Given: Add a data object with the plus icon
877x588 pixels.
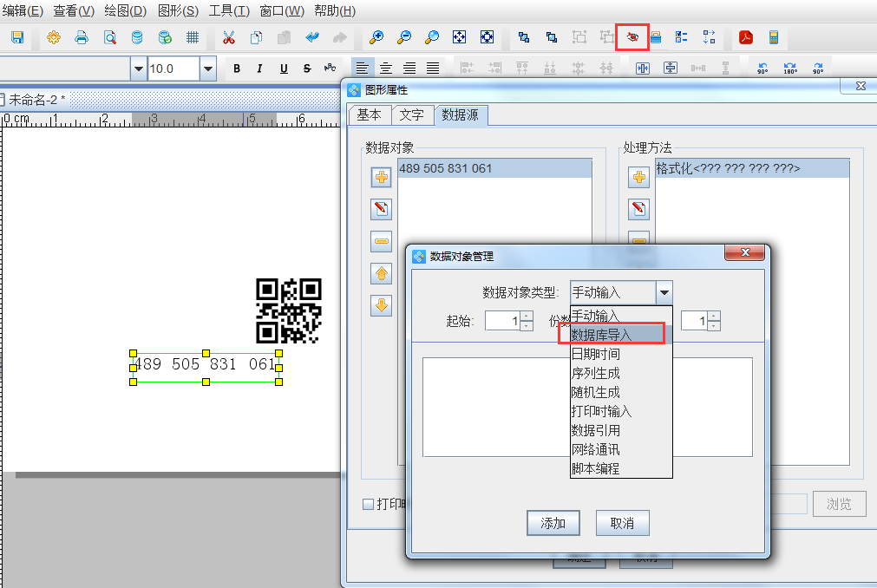Looking at the screenshot, I should click(381, 178).
